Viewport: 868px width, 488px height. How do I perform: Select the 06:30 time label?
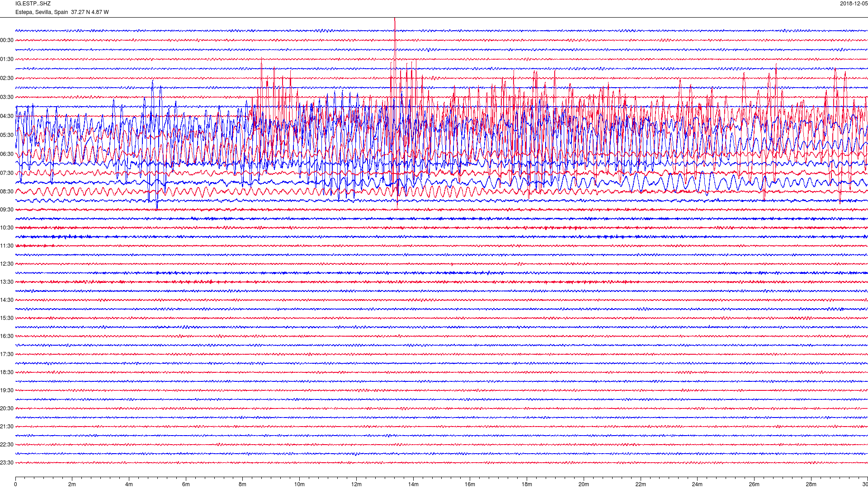[7, 154]
